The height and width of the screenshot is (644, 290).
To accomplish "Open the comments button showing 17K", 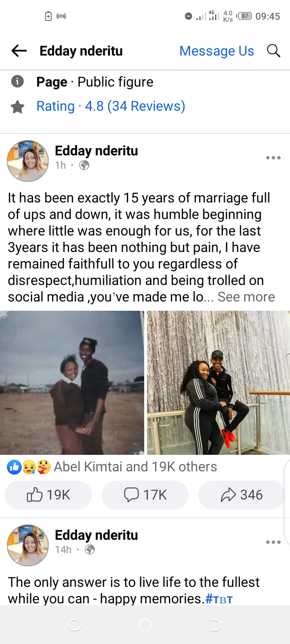I will [x=145, y=495].
